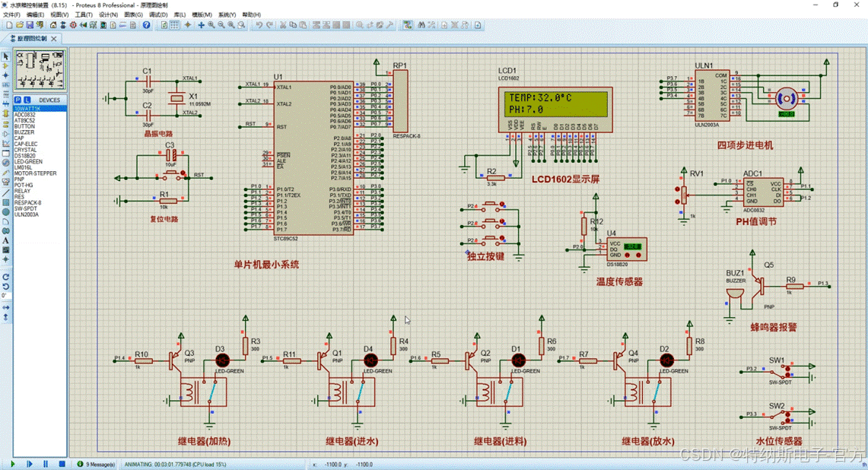Click the ANIMATING status bar text
The image size is (868, 470).
175,464
